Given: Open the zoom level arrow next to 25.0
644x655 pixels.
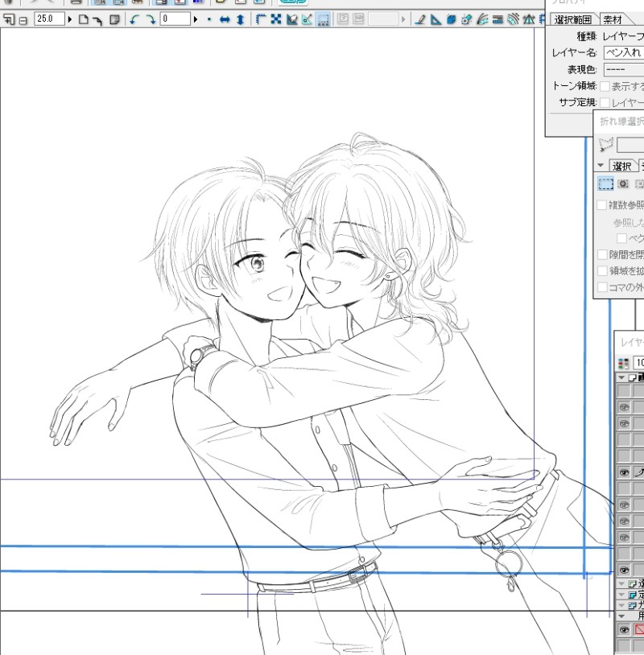Looking at the screenshot, I should tap(70, 19).
